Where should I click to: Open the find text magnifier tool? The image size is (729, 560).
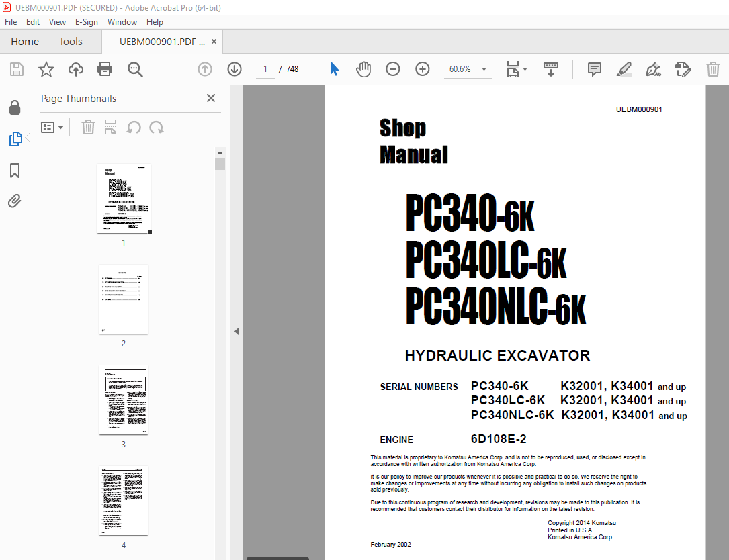tap(135, 69)
